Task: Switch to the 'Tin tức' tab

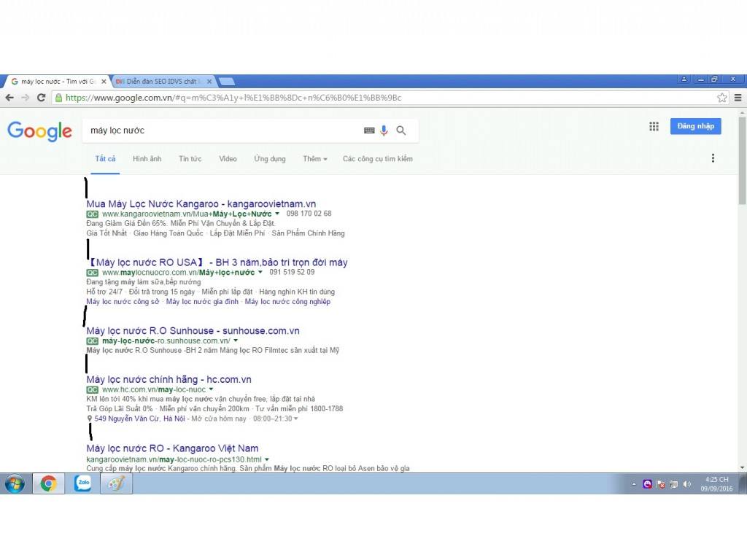Action: pyautogui.click(x=190, y=159)
